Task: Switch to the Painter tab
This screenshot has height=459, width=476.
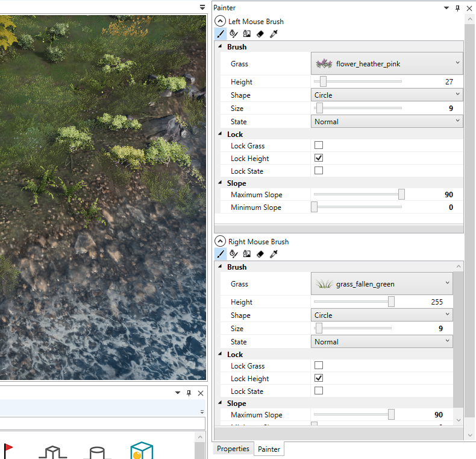Action: (x=269, y=449)
